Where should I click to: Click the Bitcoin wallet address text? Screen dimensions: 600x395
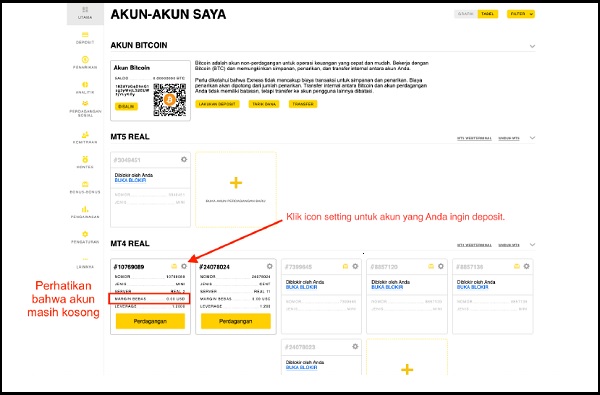pos(132,90)
